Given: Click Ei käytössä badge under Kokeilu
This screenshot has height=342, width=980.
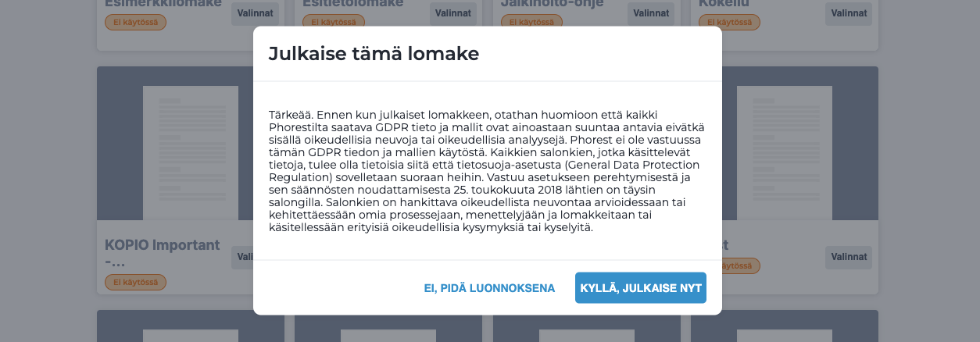Looking at the screenshot, I should (729, 22).
